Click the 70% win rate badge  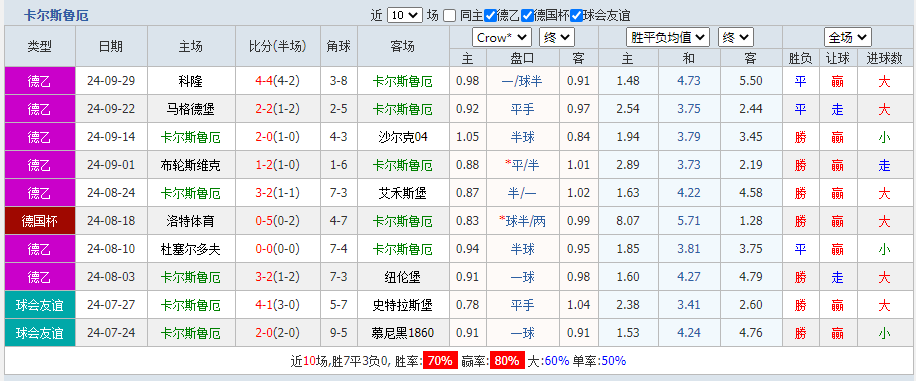click(440, 361)
